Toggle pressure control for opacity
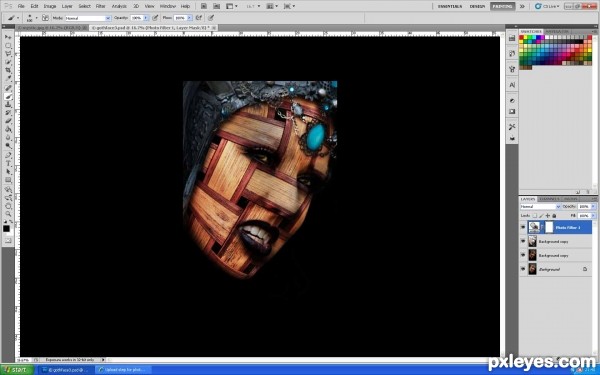The image size is (600, 375). pyautogui.click(x=155, y=18)
